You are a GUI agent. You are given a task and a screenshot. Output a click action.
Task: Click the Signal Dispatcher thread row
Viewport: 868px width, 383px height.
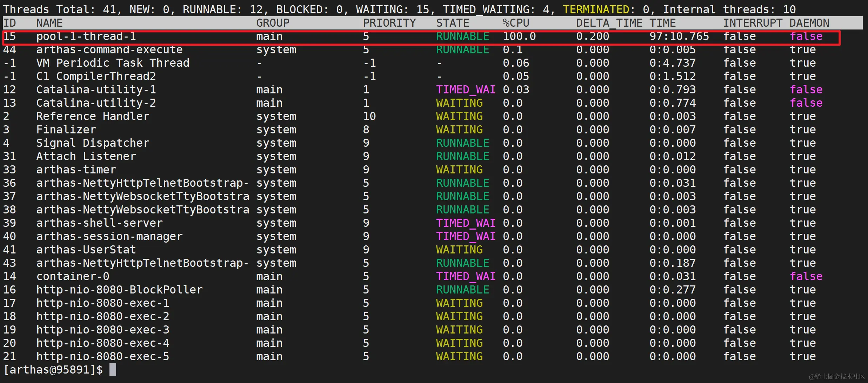(93, 143)
